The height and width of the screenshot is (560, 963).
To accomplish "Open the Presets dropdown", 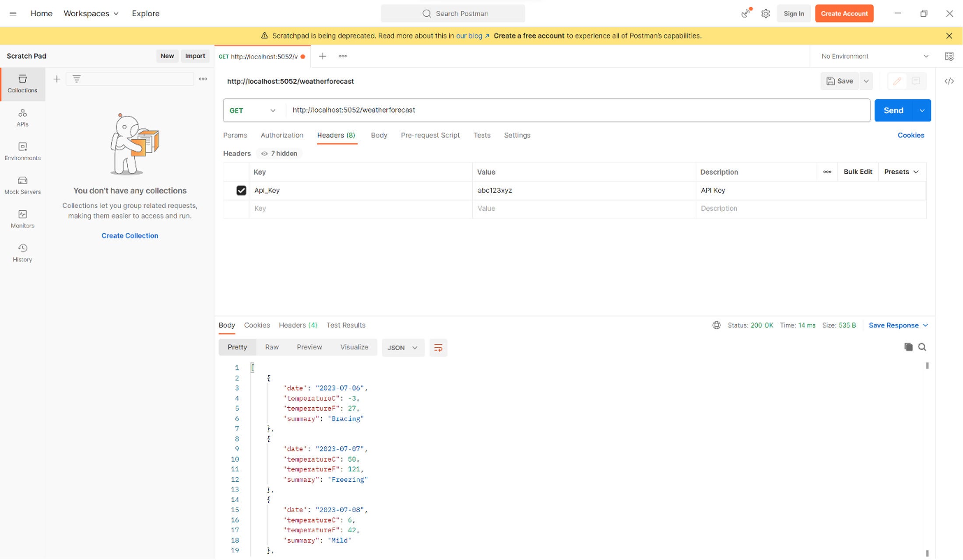I will coord(901,172).
